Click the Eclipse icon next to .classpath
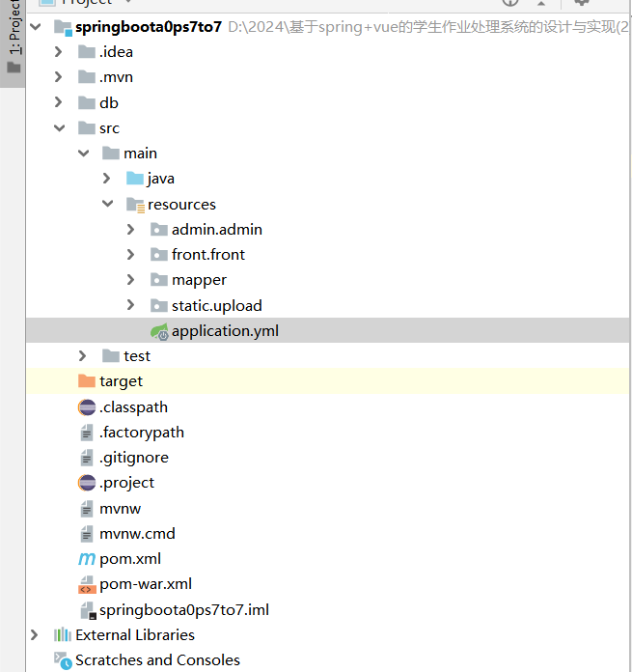Screen dimensions: 632x672 point(86,407)
